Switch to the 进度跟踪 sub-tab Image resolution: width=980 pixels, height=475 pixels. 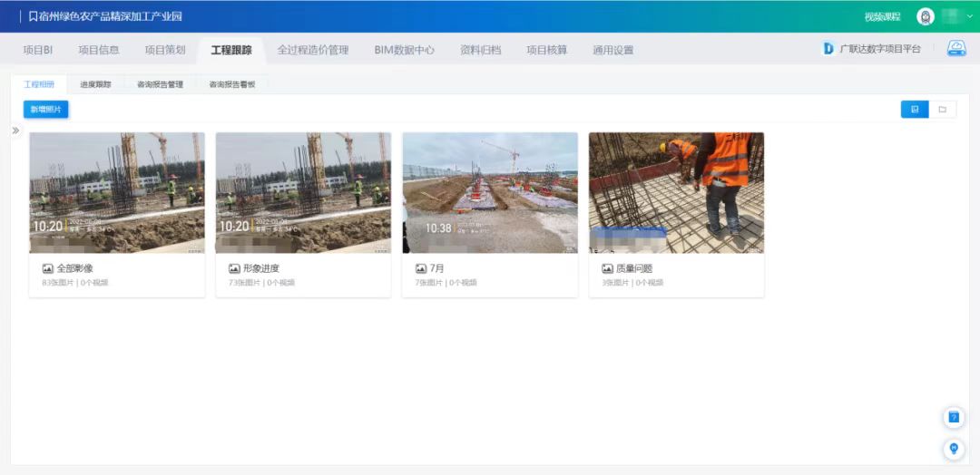point(95,84)
